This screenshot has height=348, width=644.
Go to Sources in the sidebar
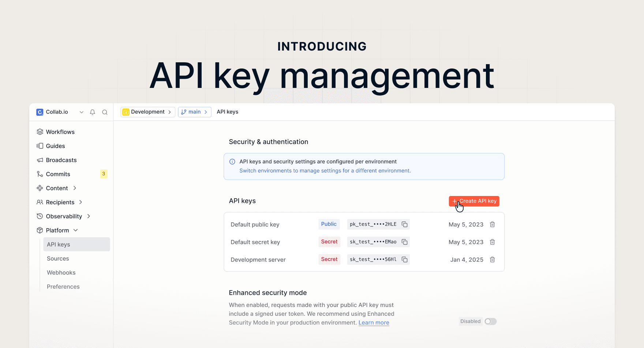(x=58, y=259)
